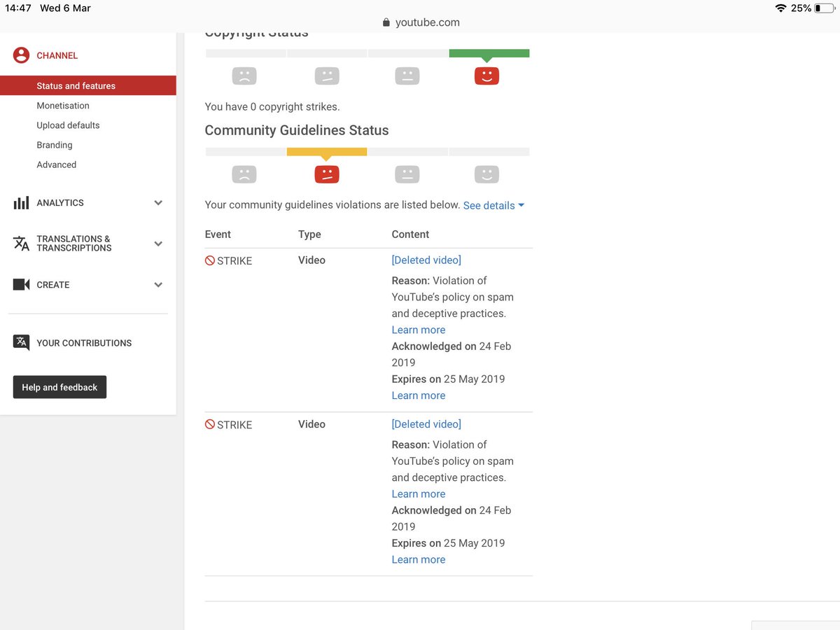Click the Analytics bar chart icon
The height and width of the screenshot is (630, 840).
point(22,203)
